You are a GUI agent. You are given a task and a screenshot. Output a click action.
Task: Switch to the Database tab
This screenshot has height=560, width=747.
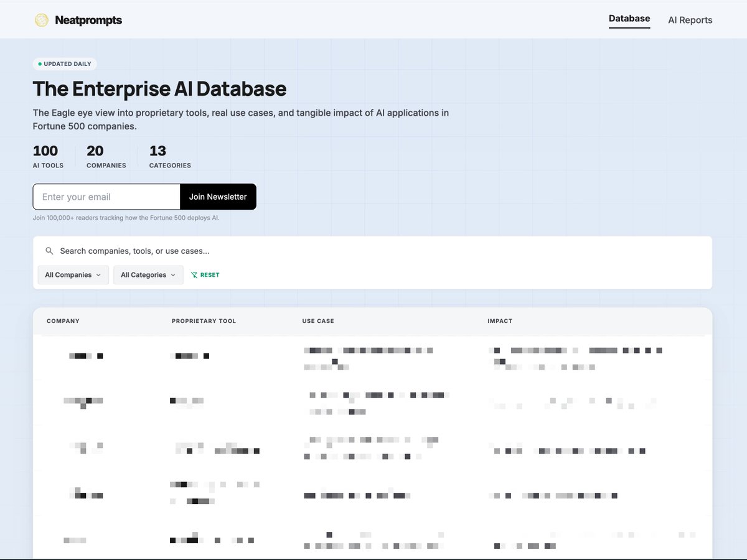click(629, 19)
